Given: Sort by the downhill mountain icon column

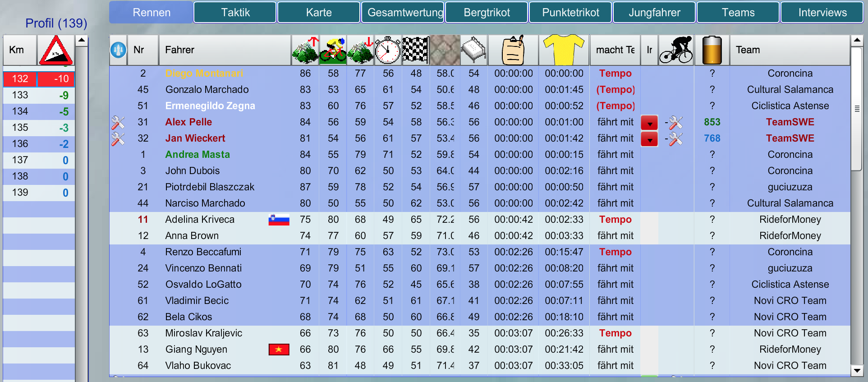Looking at the screenshot, I should (360, 50).
